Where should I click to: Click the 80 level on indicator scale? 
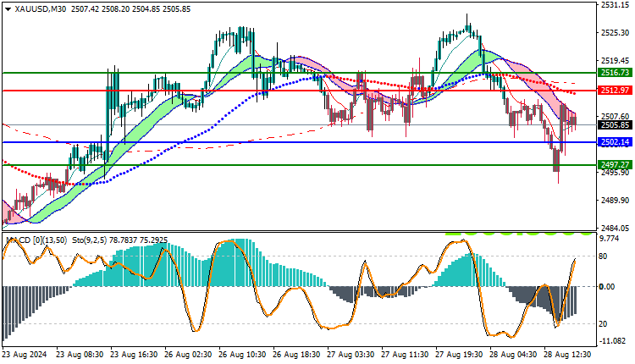(603, 256)
